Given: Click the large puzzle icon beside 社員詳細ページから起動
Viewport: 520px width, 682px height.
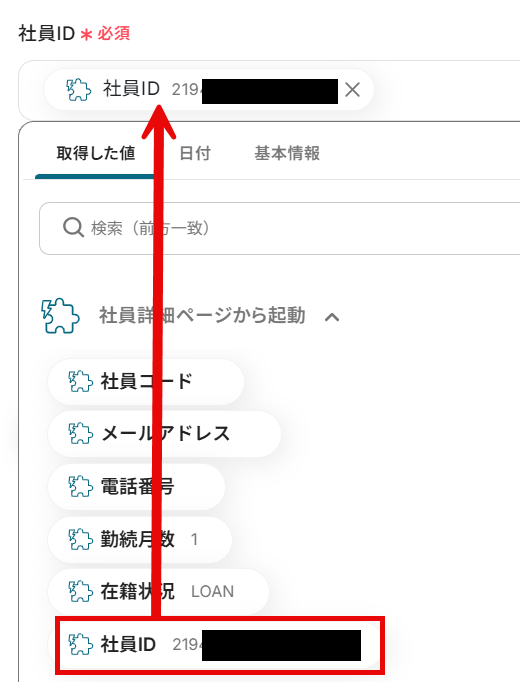Looking at the screenshot, I should 60,315.
